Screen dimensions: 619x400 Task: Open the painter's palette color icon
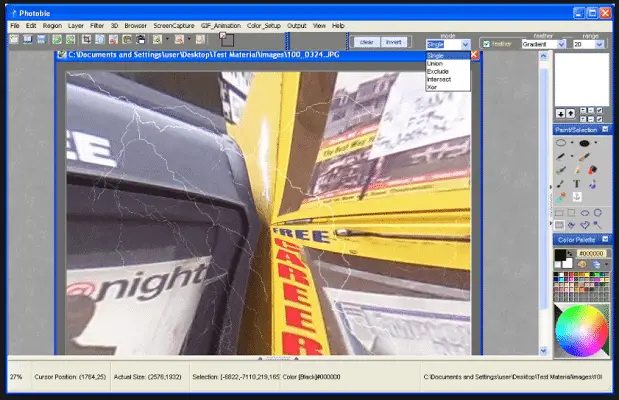tap(581, 264)
